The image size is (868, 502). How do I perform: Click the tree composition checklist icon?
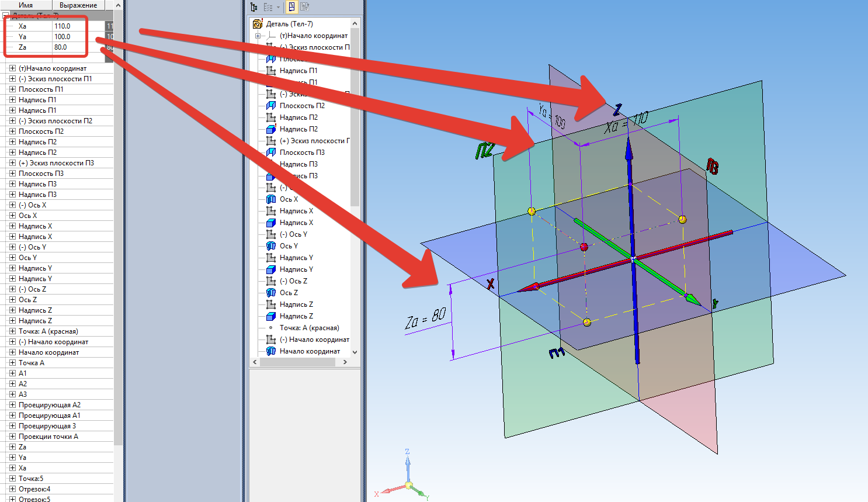[x=268, y=7]
